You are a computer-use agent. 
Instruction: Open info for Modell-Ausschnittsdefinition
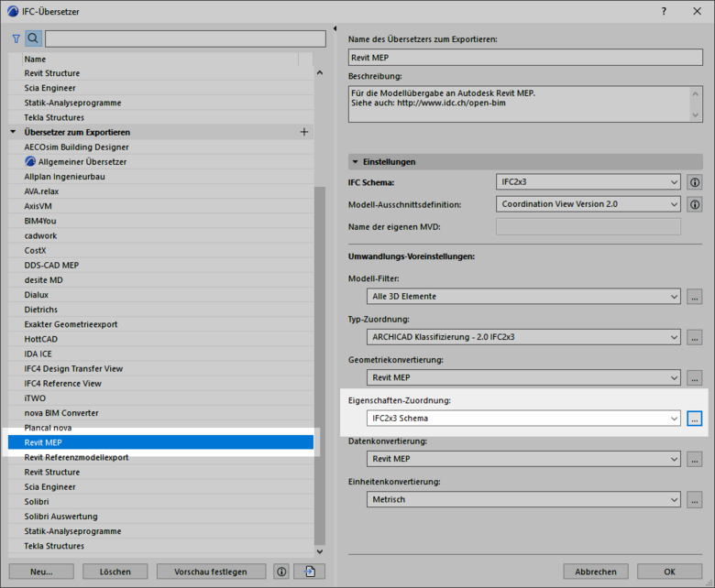(695, 204)
